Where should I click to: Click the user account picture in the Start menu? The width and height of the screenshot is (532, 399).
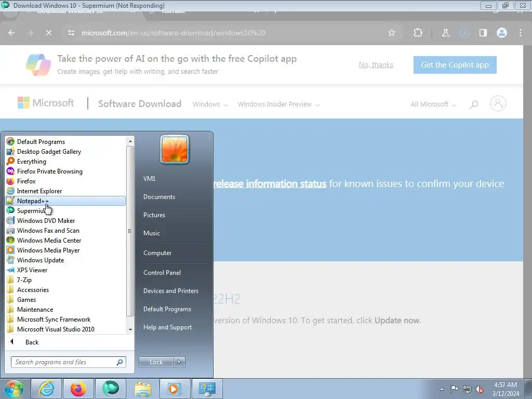175,149
